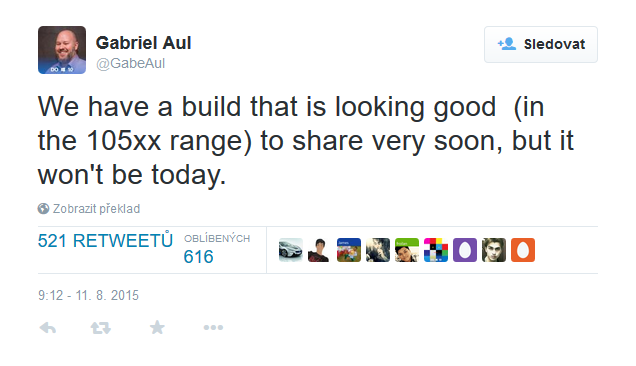The image size is (636, 366).
Task: Click the globe icon beside Zobrazit překlad
Action: 43,209
